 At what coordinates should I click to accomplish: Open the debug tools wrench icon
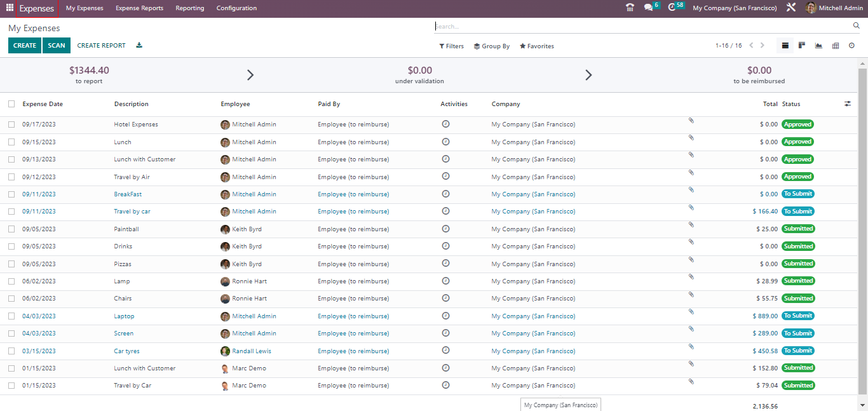790,8
